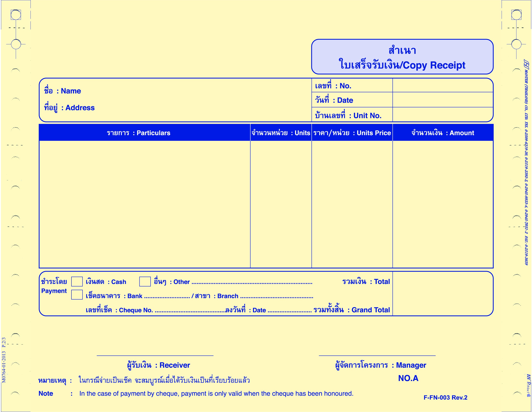Click the Manager signature line
Viewport: 532px width, 412px height.
click(377, 356)
